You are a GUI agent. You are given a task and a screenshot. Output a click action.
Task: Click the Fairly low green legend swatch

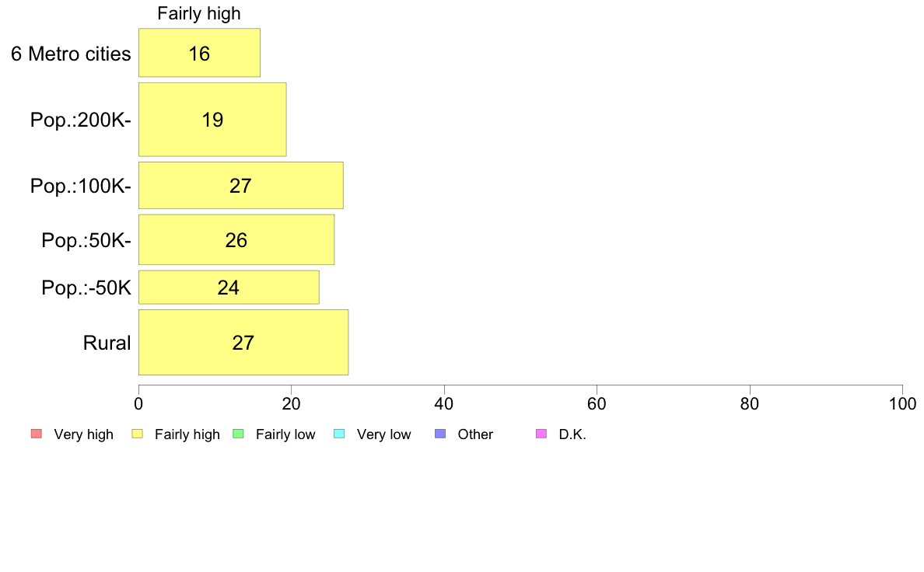click(x=239, y=434)
